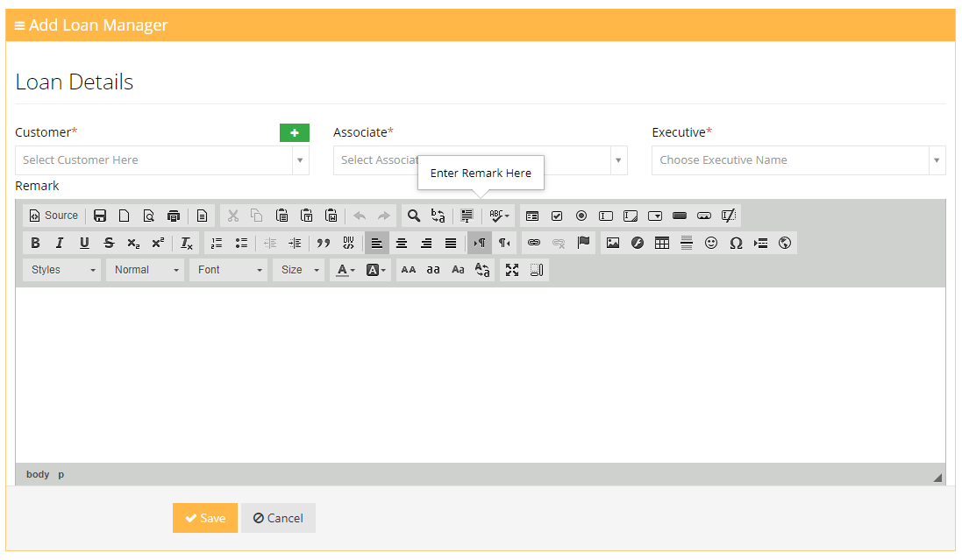This screenshot has width=962, height=560.
Task: Click the Save button
Action: click(x=205, y=518)
